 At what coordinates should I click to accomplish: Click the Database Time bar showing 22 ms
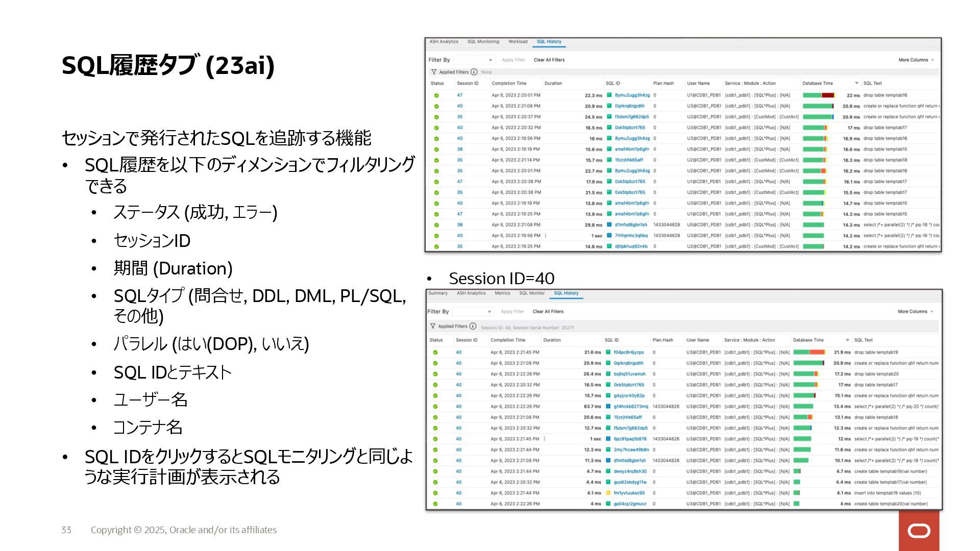pyautogui.click(x=818, y=95)
